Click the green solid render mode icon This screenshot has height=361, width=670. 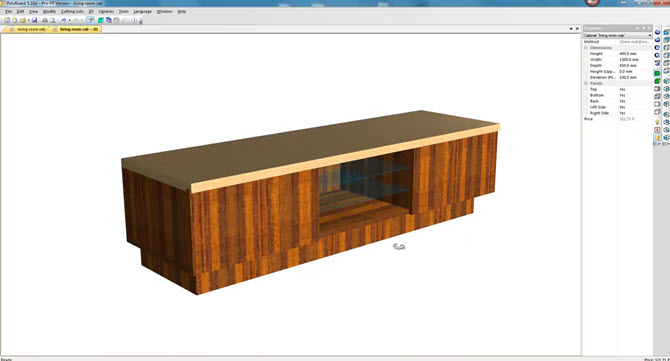coord(657,73)
